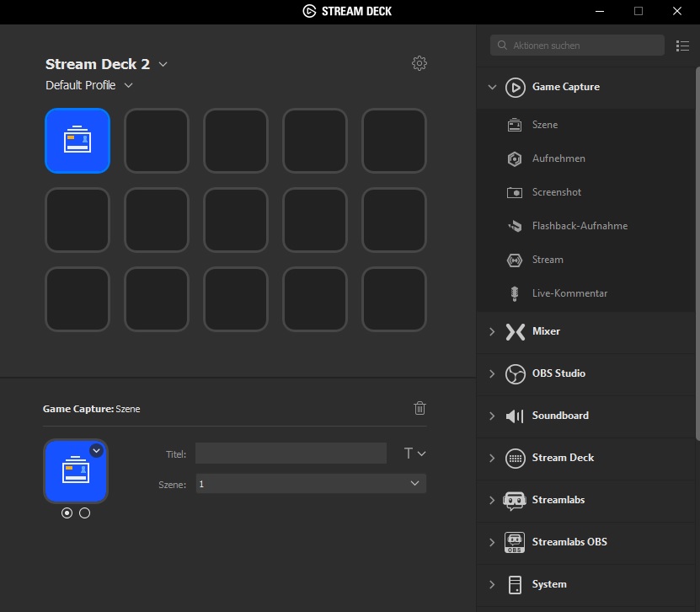
Task: Open the title text formatting T dropdown
Action: point(414,454)
